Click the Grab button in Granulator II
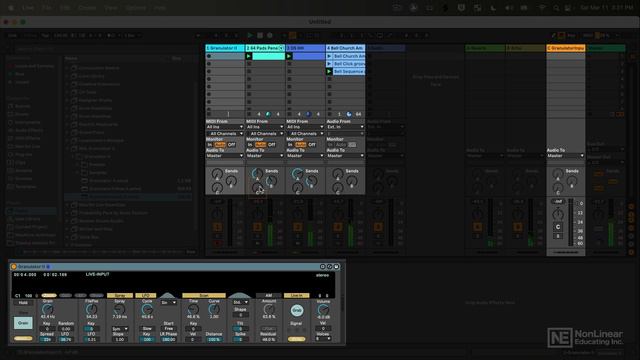The height and width of the screenshot is (360, 640). [x=297, y=311]
